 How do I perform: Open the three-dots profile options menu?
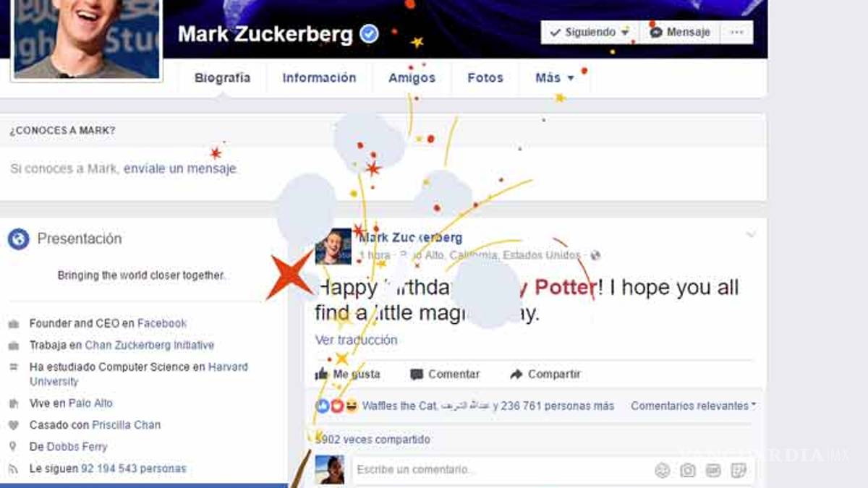click(x=736, y=33)
